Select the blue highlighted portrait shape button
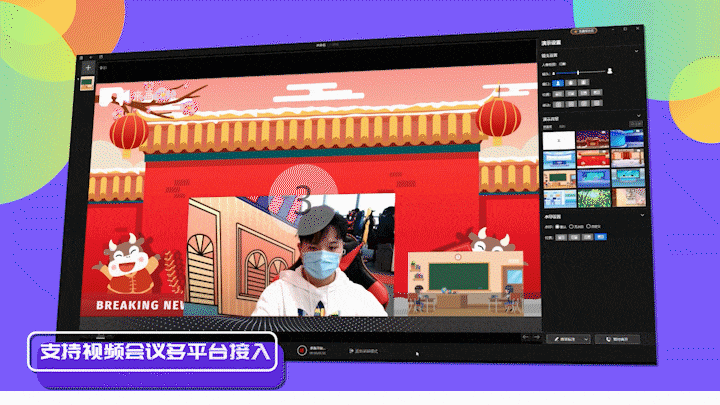This screenshot has width=720, height=405. (558, 83)
